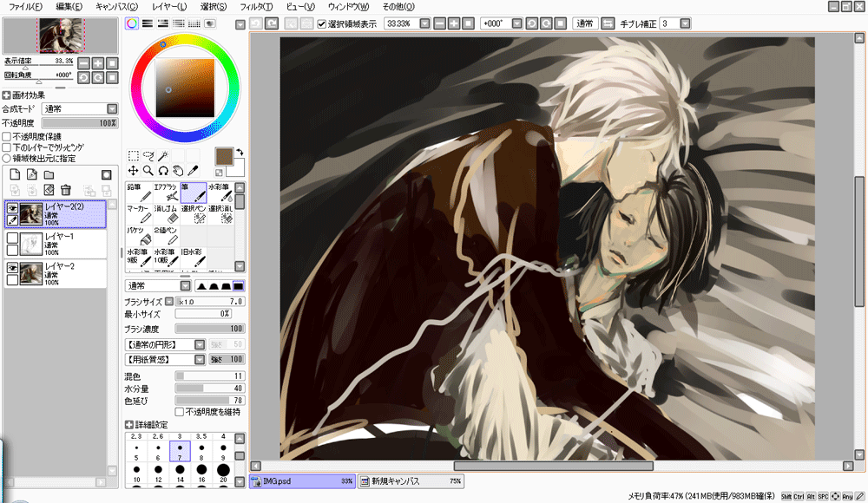The height and width of the screenshot is (503, 868).
Task: Show the color wheel panel
Action: click(132, 23)
